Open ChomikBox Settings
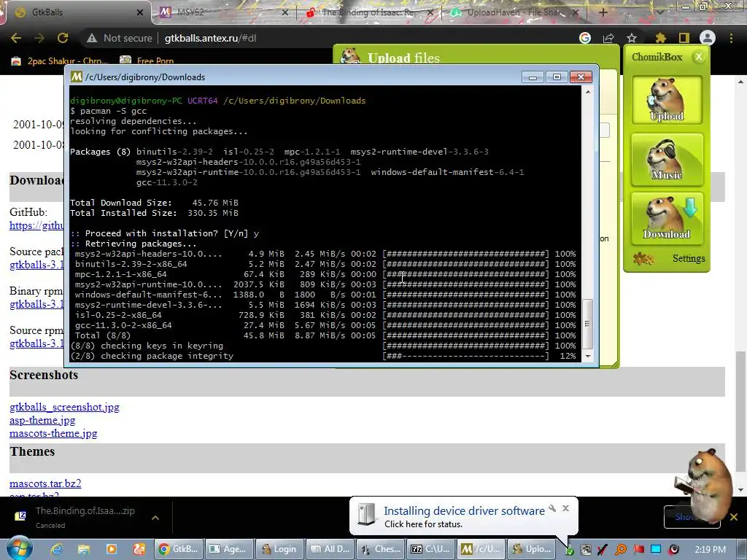 pyautogui.click(x=689, y=258)
